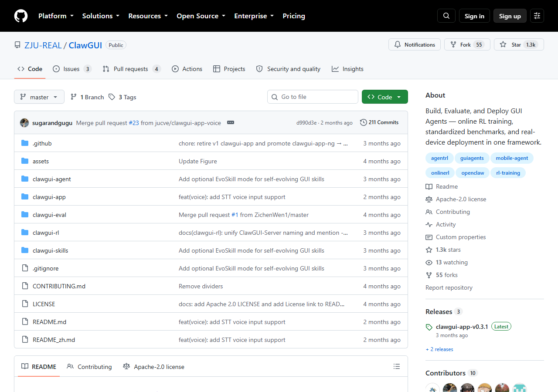Open the green Code dropdown button

coord(385,97)
